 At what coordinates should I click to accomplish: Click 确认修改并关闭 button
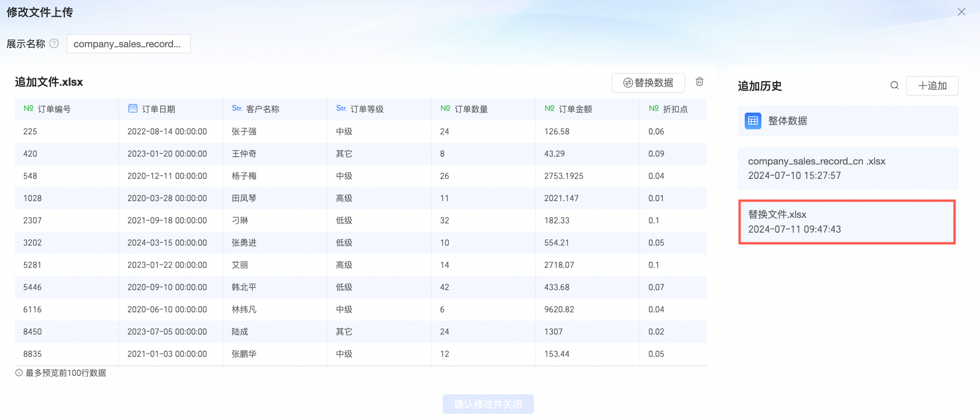(x=488, y=404)
